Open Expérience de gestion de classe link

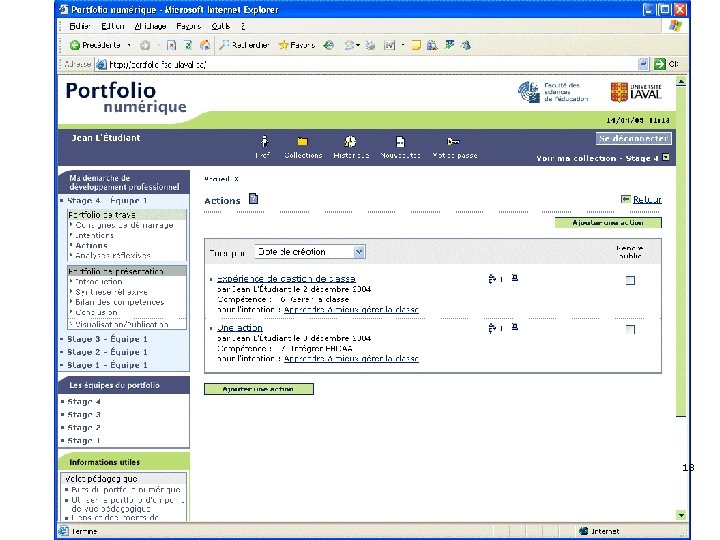point(286,278)
